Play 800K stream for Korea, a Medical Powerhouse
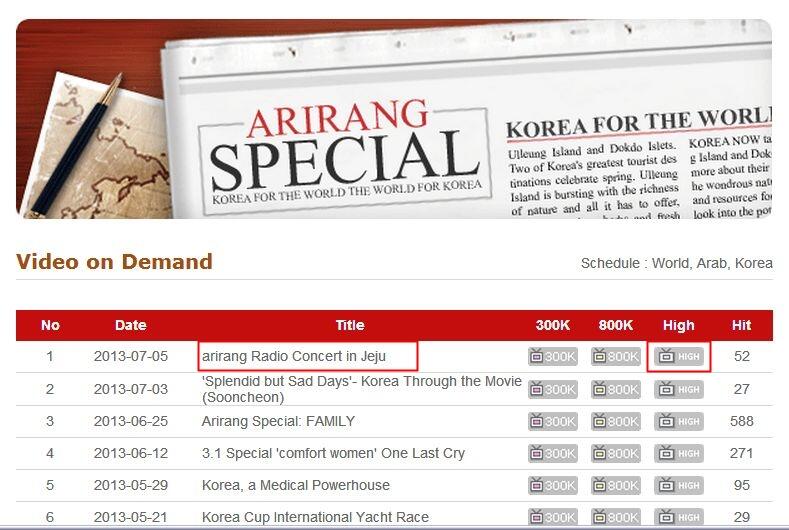The image size is (789, 530). (x=615, y=485)
